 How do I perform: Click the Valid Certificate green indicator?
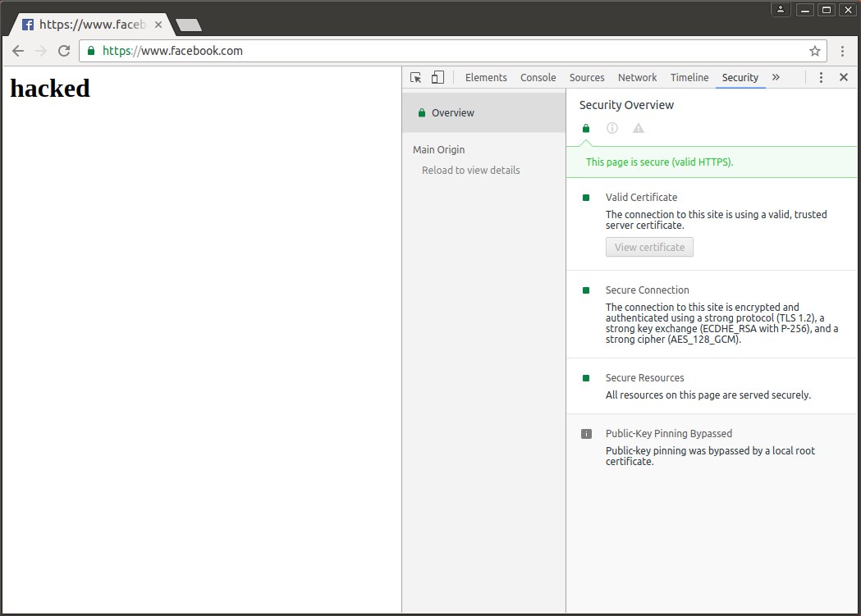click(x=586, y=198)
